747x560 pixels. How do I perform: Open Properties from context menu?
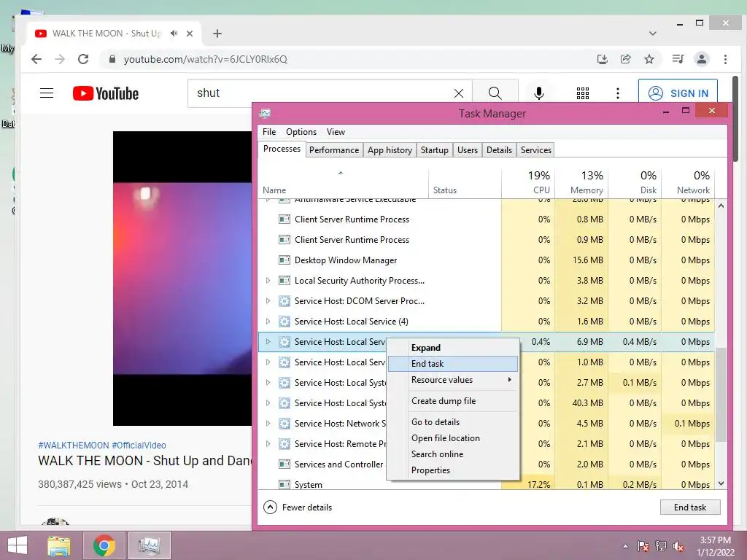[x=453, y=470]
